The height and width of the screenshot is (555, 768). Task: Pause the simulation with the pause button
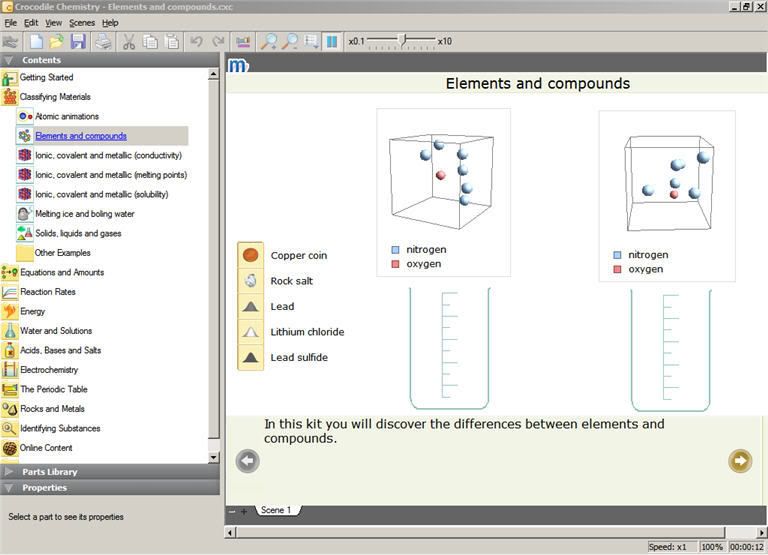click(x=332, y=42)
